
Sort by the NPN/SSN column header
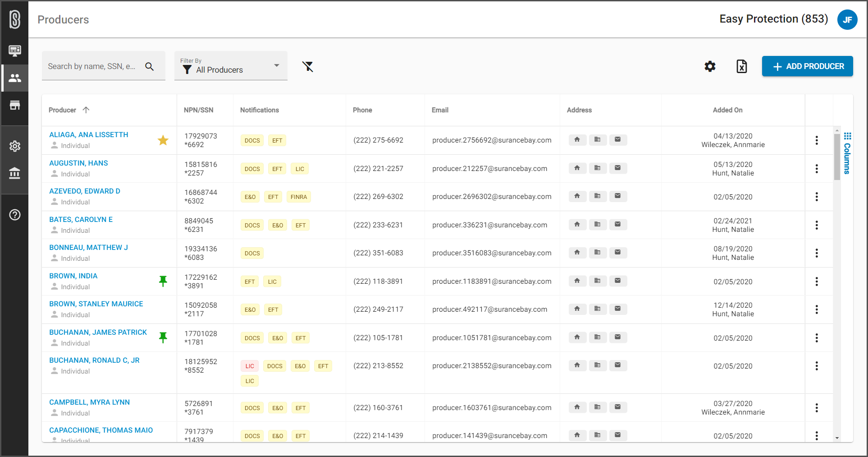tap(198, 110)
